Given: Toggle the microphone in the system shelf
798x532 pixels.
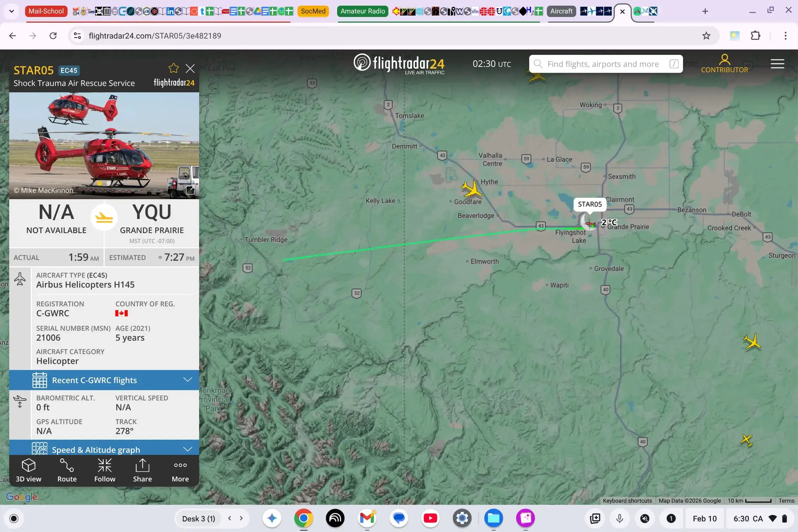Looking at the screenshot, I should pyautogui.click(x=619, y=519).
